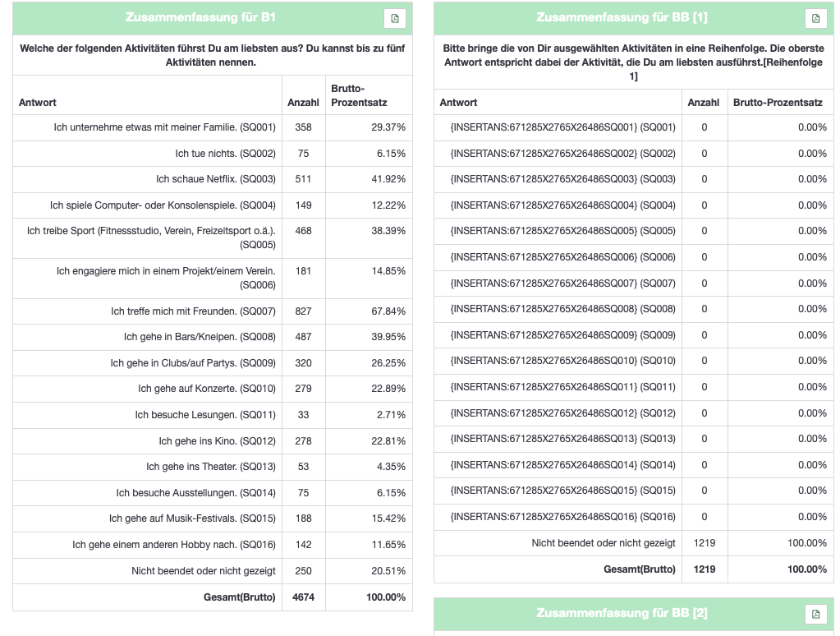The height and width of the screenshot is (636, 840).
Task: Click the Zusammenfassung für BB [1] header
Action: (x=622, y=17)
